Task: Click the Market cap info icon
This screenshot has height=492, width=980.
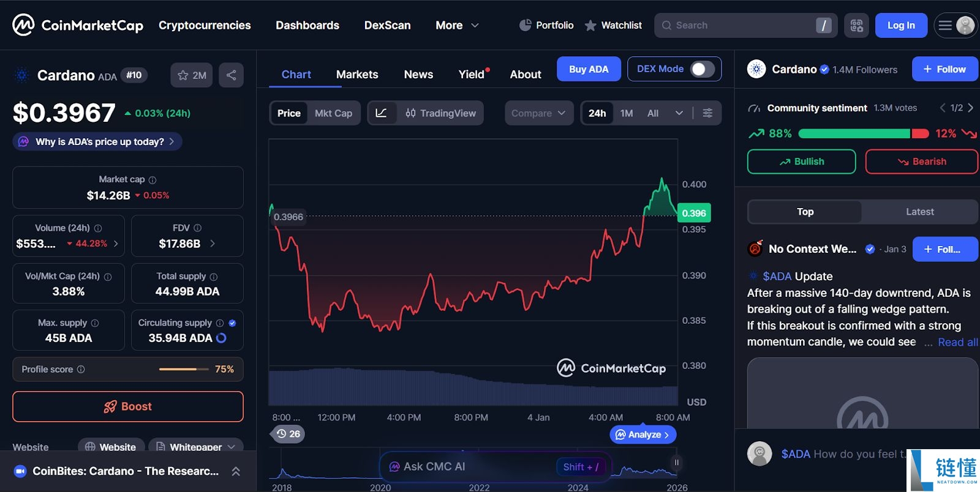Action: [153, 180]
